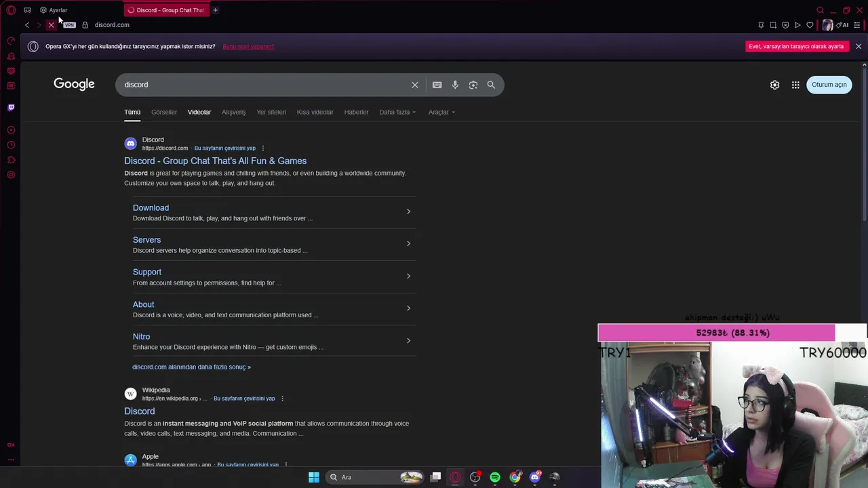Viewport: 868px width, 488px height.
Task: Open the Ayarlar settings tab
Action: 54,10
